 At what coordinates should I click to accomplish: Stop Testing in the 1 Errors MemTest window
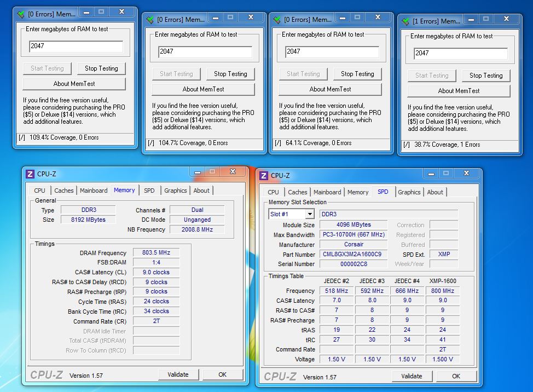coord(486,76)
